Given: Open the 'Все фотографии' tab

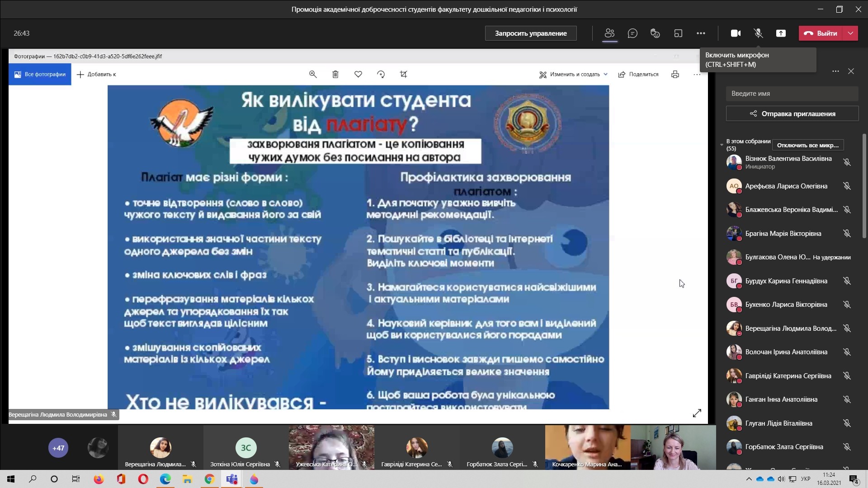Looking at the screenshot, I should 40,74.
